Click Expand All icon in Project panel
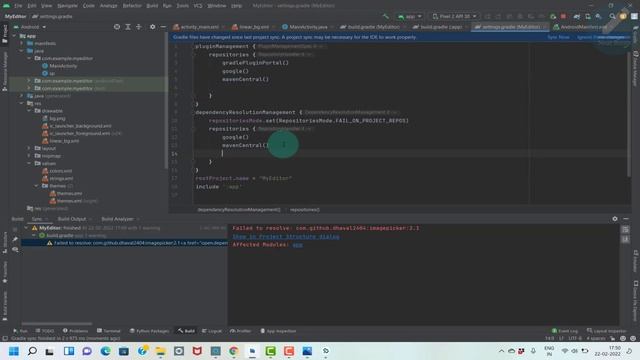 (128, 27)
